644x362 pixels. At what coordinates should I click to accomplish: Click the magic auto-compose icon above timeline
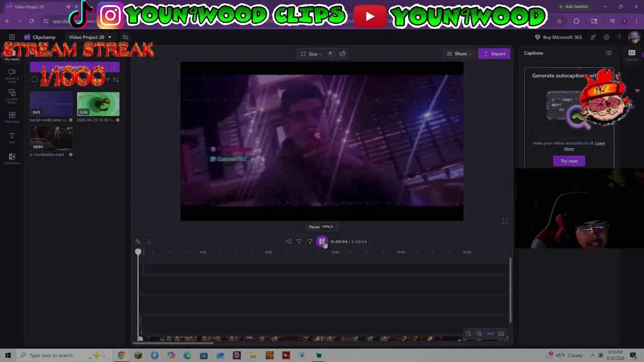pyautogui.click(x=138, y=241)
